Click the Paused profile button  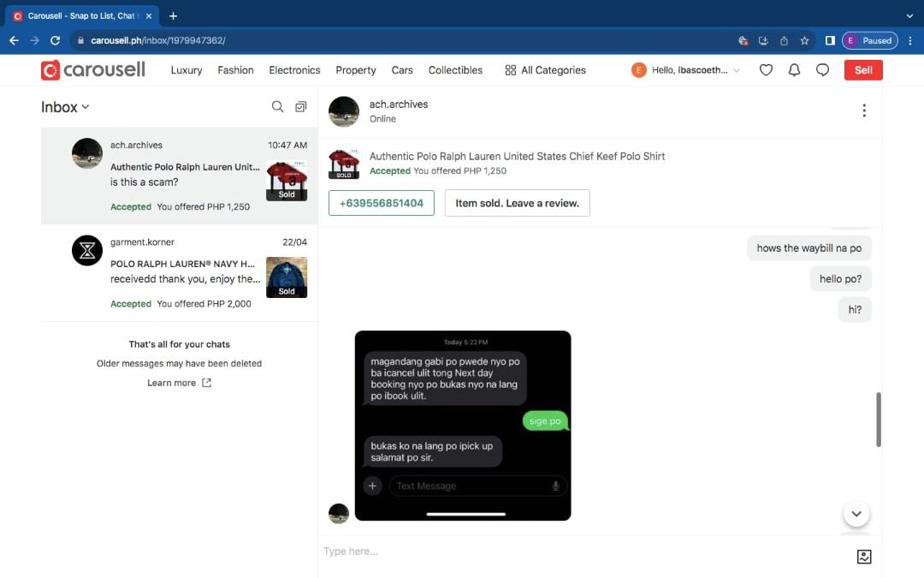pyautogui.click(x=870, y=41)
